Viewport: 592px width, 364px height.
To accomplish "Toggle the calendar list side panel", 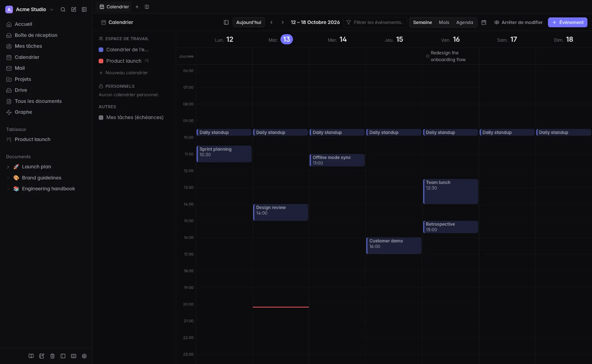I will pyautogui.click(x=226, y=22).
